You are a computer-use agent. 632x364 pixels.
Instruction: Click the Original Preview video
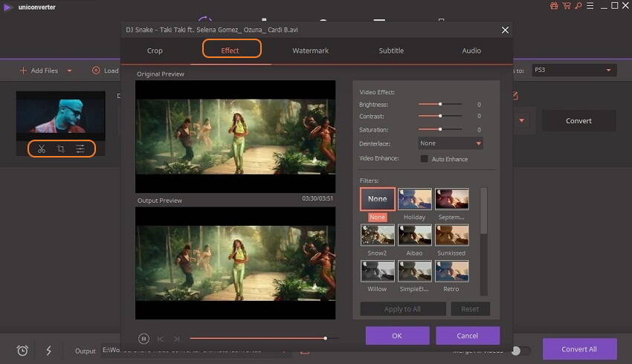[x=236, y=137]
